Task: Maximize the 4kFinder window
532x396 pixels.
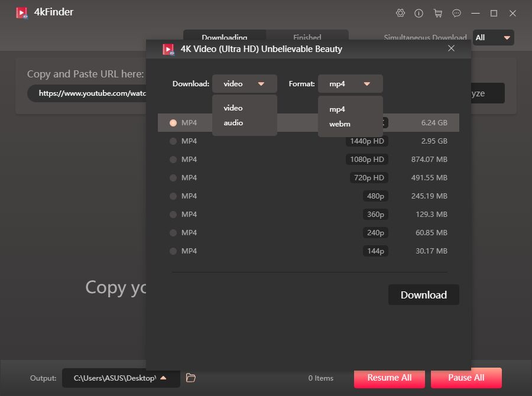Action: [494, 13]
